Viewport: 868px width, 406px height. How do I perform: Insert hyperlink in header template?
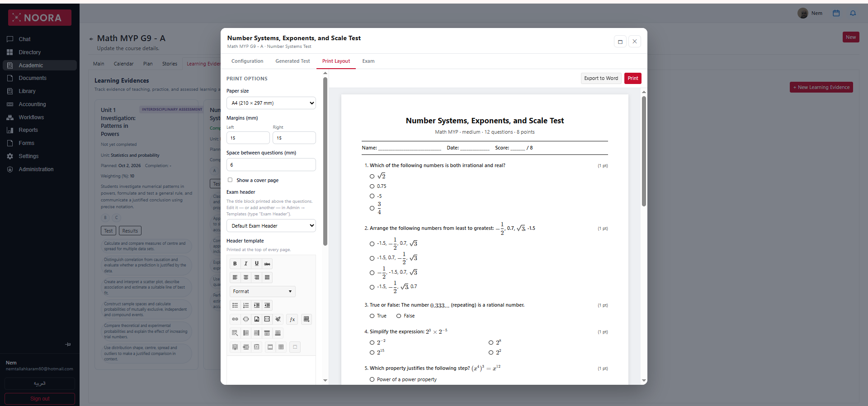coord(235,319)
